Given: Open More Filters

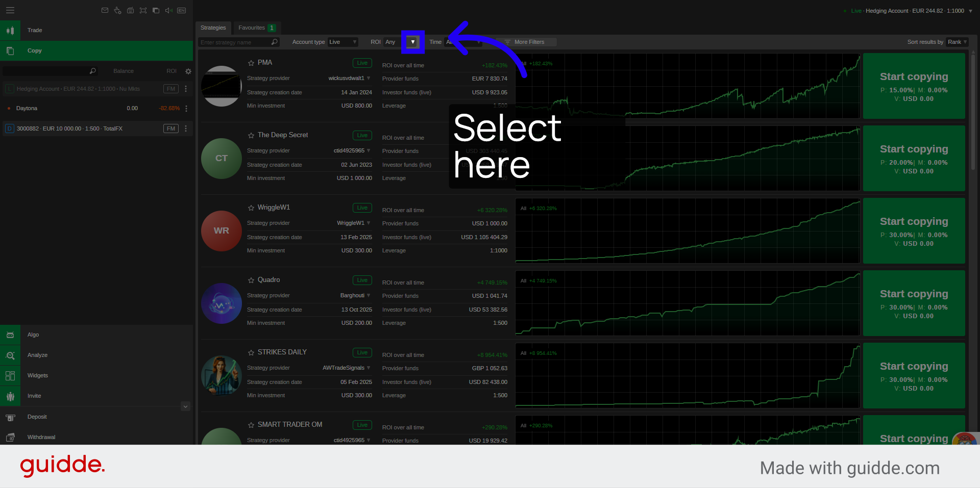Looking at the screenshot, I should click(x=528, y=42).
